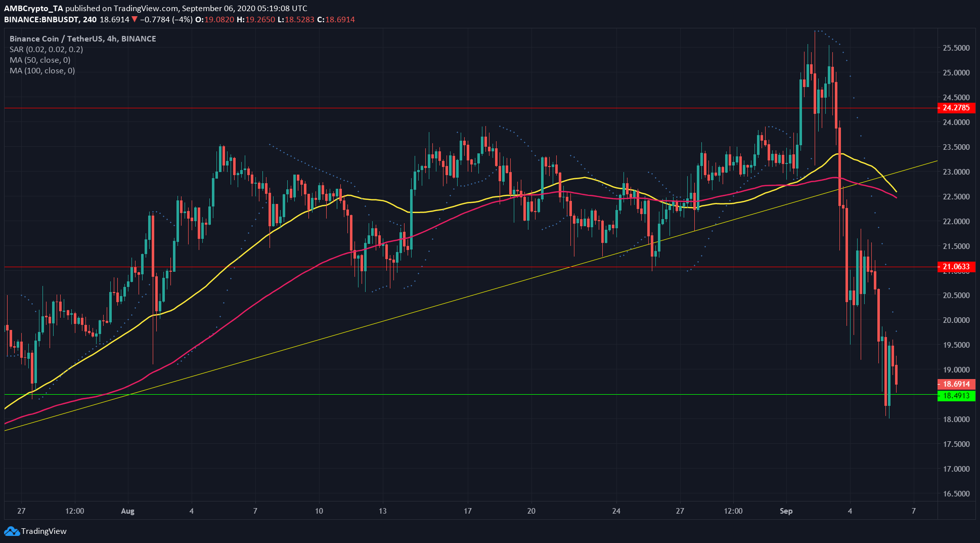The height and width of the screenshot is (543, 980).
Task: Click the date label 4 after Aug
Action: pos(191,511)
